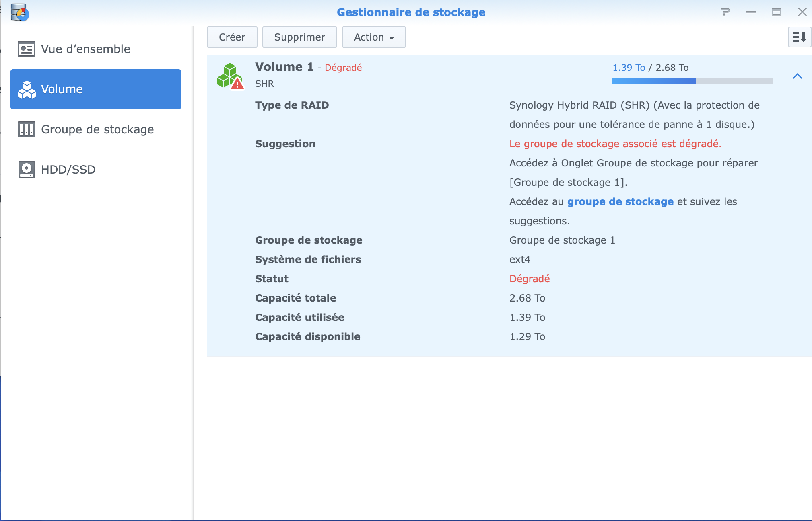Screen dimensions: 812x521
Task: Click the Vue d'ensemble overview icon
Action: tap(27, 49)
